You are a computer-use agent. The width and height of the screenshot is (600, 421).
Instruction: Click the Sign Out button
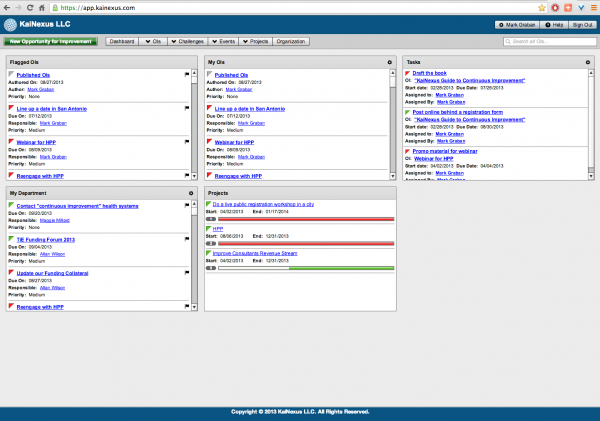[582, 25]
